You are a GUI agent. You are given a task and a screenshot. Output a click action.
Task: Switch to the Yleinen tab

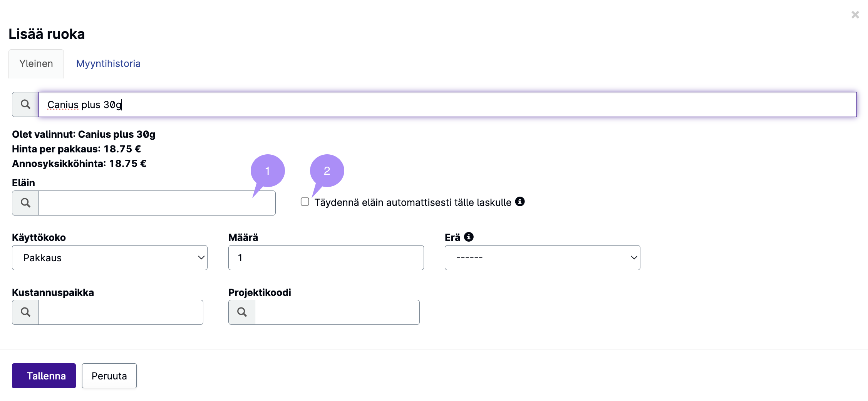point(36,63)
